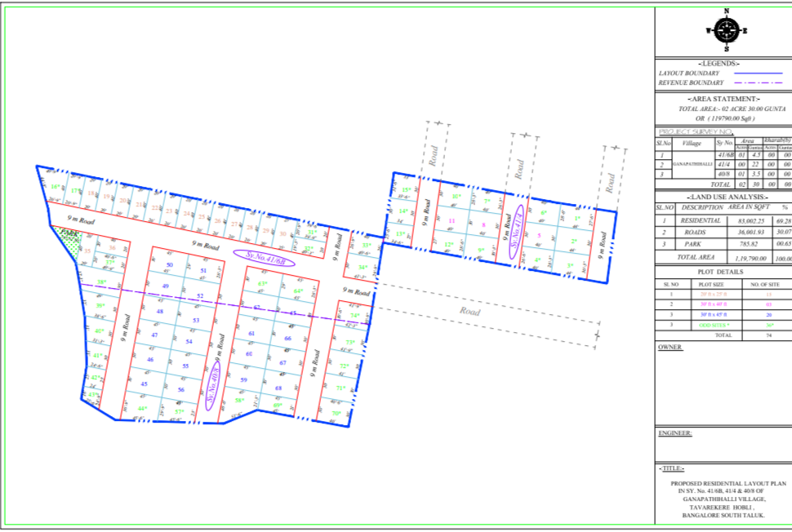The width and height of the screenshot is (792, 532).
Task: Pick the blue layout boundary legend line
Action: 759,73
